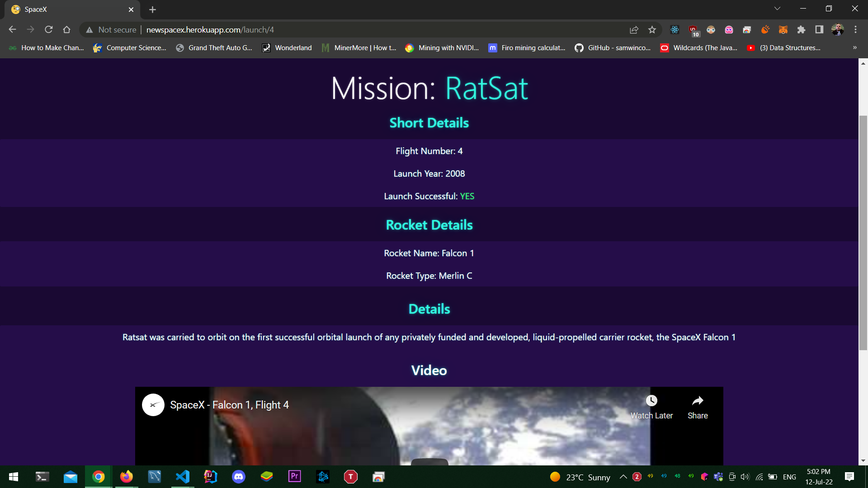The height and width of the screenshot is (488, 868).
Task: Open Premiere Pro from taskbar
Action: pos(295,477)
